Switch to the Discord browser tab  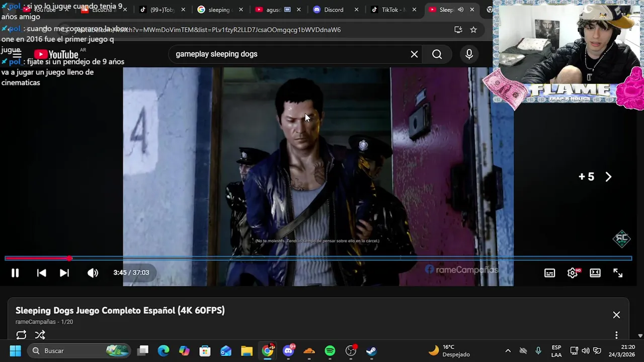[x=334, y=10]
